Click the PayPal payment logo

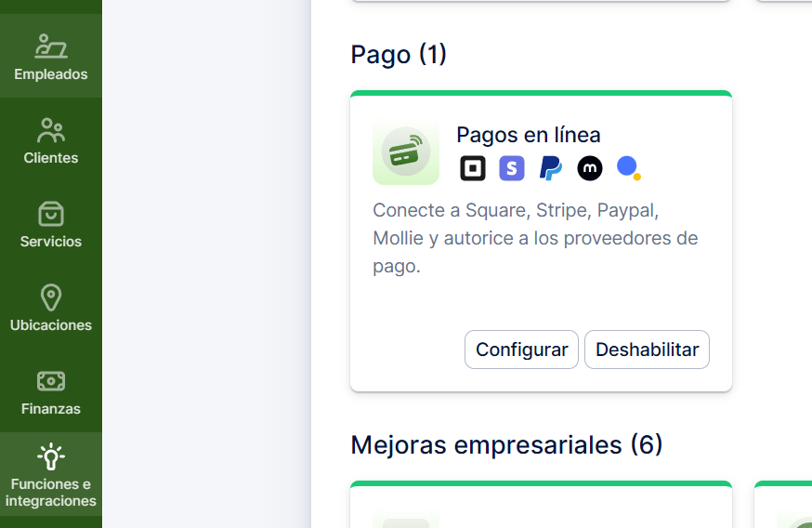click(551, 168)
